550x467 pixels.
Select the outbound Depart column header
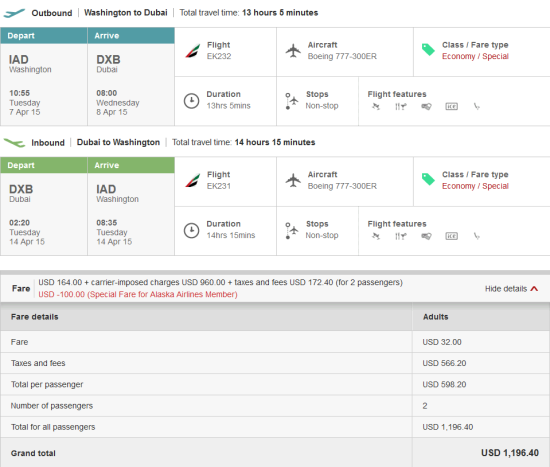44,36
